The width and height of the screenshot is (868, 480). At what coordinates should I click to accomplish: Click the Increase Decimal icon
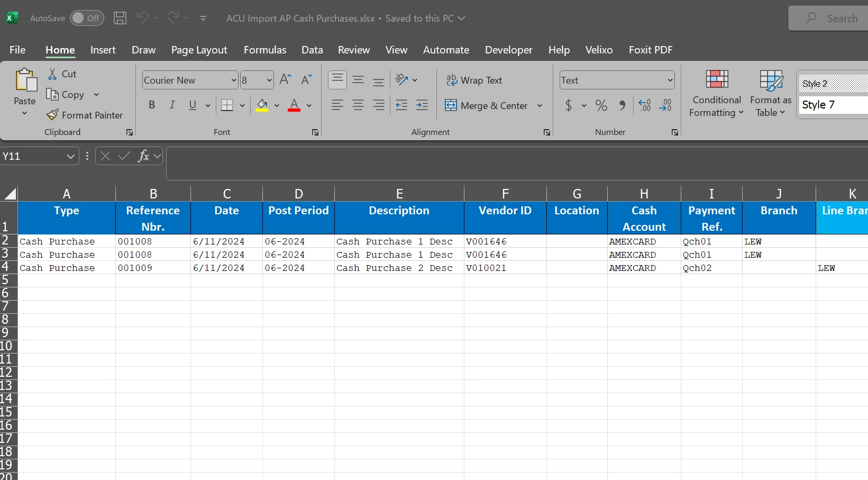click(645, 105)
